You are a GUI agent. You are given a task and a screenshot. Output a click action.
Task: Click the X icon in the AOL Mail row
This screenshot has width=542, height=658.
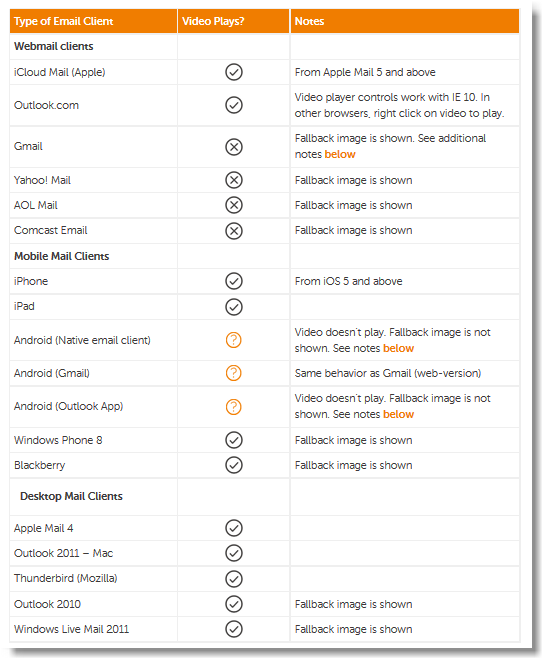(234, 205)
